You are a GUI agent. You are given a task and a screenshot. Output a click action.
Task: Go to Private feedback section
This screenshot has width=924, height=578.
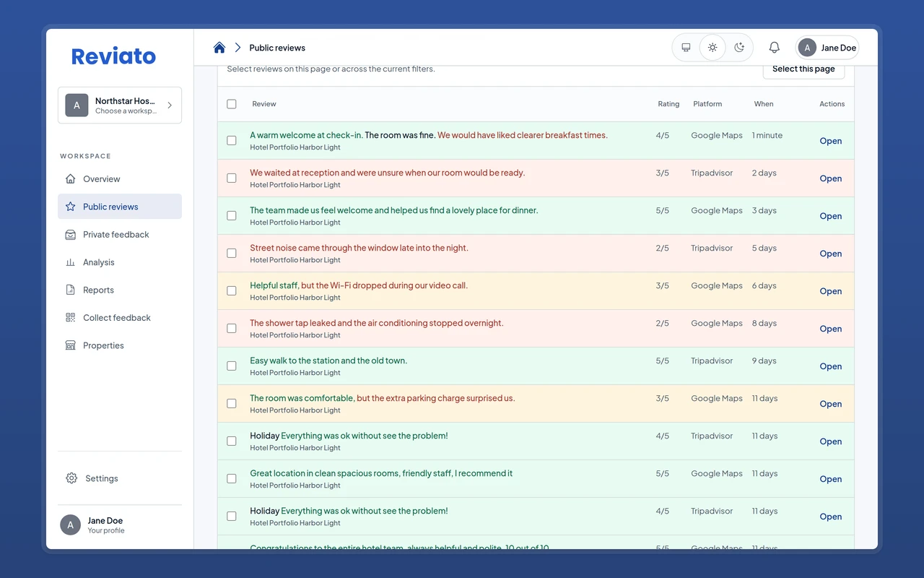[120, 235]
